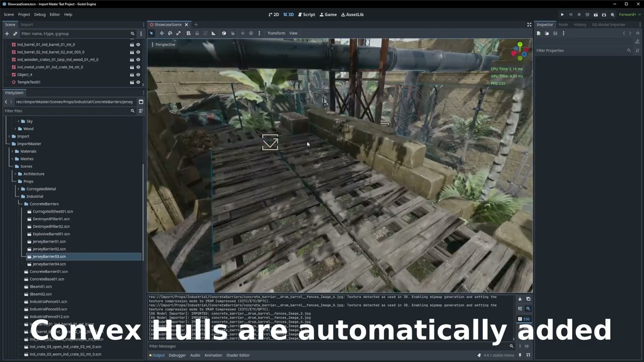Viewport: 644px width, 362px height.
Task: Run the project with Play button
Action: pos(562,15)
